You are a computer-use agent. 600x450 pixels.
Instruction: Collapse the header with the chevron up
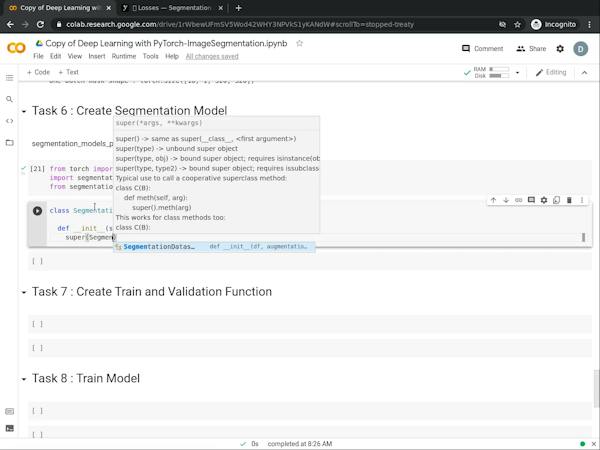coord(584,72)
